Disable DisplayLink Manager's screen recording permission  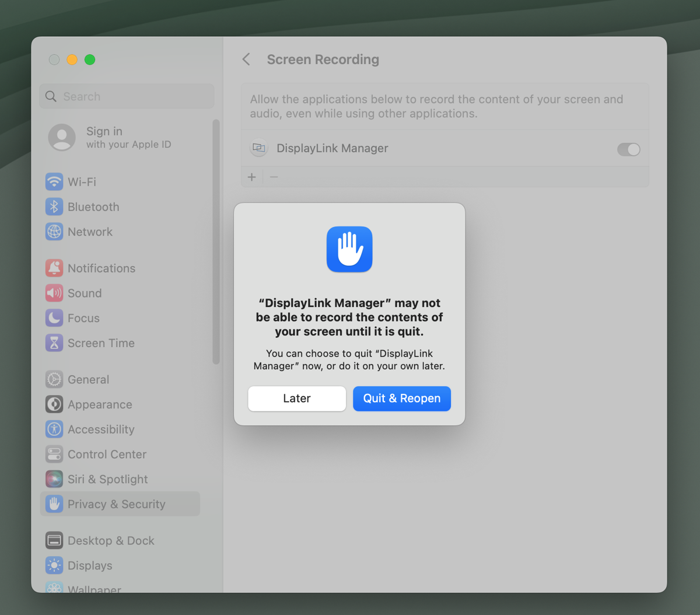[629, 149]
